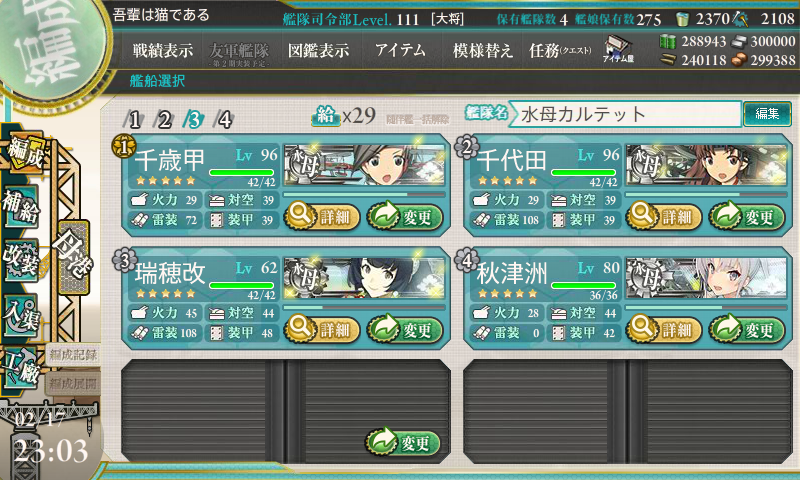800x480 pixels.
Task: Open the 戦績表示 records menu
Action: pyautogui.click(x=163, y=50)
